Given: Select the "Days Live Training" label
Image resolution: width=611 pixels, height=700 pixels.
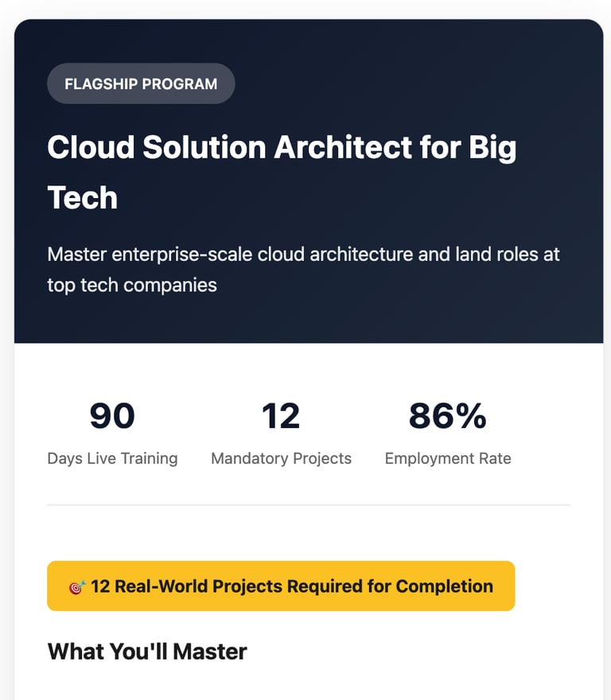Looking at the screenshot, I should 112,458.
